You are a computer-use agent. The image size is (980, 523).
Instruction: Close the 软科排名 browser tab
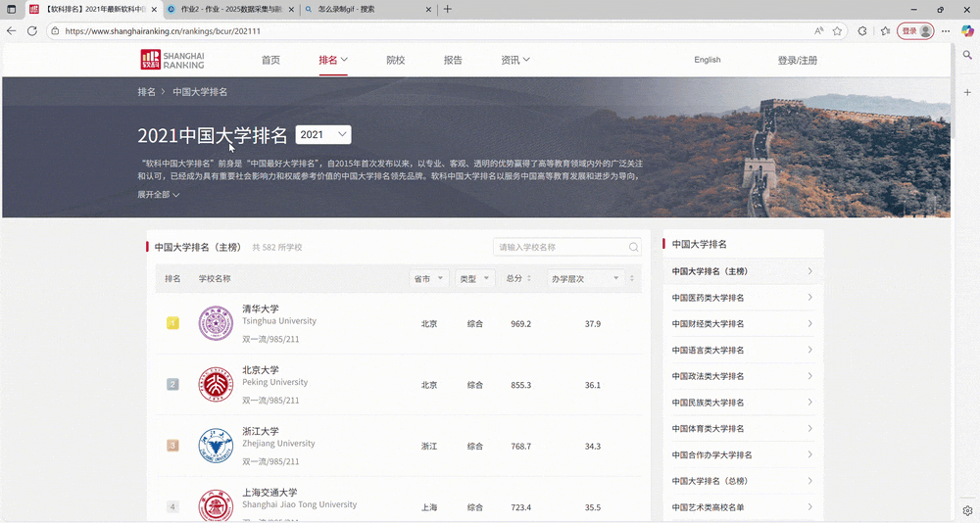154,10
